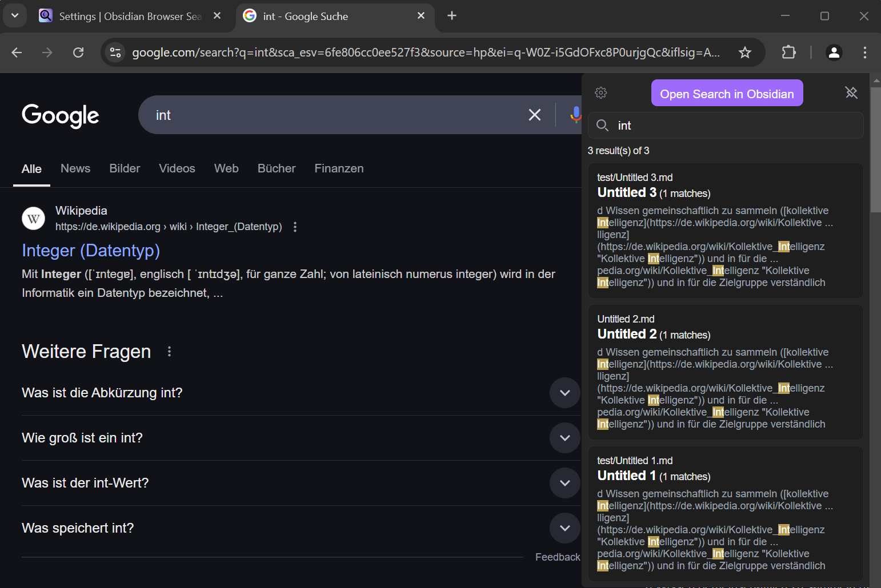
Task: Click the page vertical scrollbar
Action: tap(875, 148)
